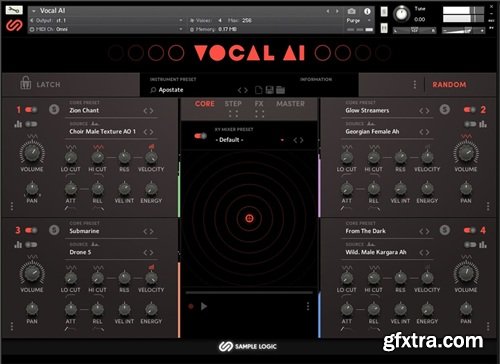Switch to the CORE tab
Screen dimensions: 500x364
tap(205, 104)
